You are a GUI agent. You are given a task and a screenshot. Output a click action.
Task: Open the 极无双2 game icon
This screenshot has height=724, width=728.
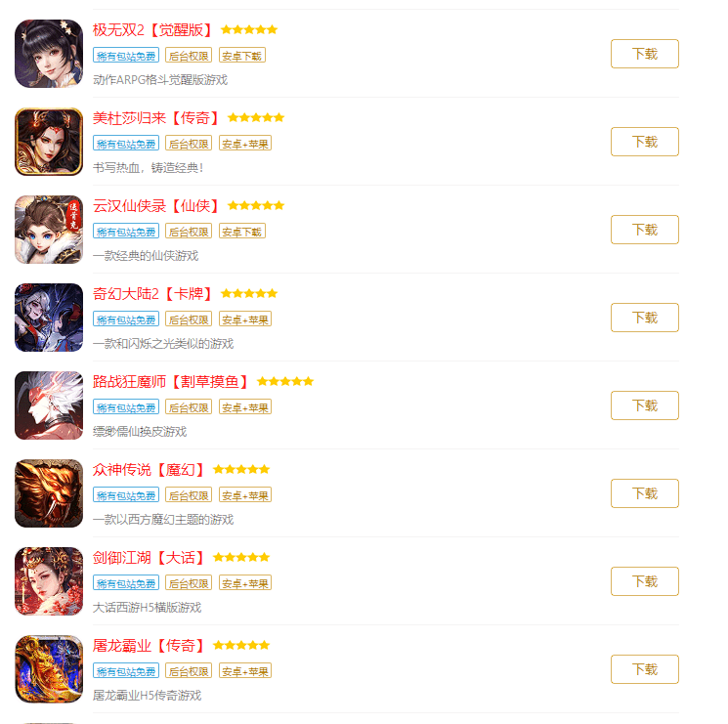49,54
